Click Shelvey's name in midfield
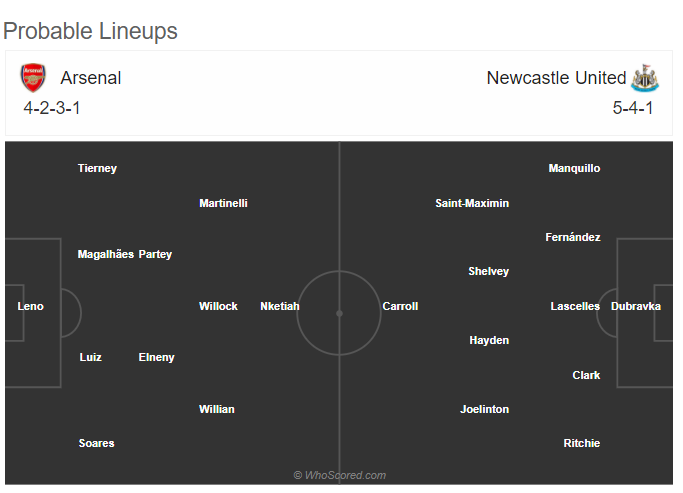The height and width of the screenshot is (493, 683). point(488,271)
